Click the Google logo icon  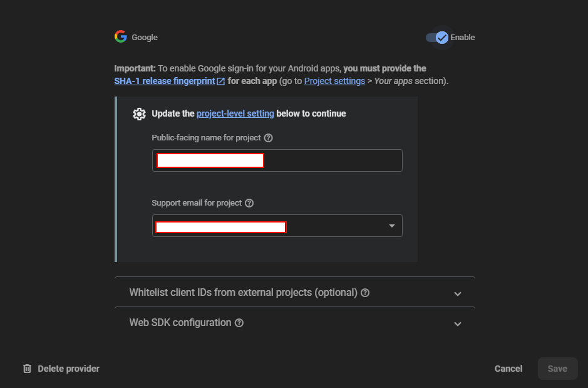(121, 37)
